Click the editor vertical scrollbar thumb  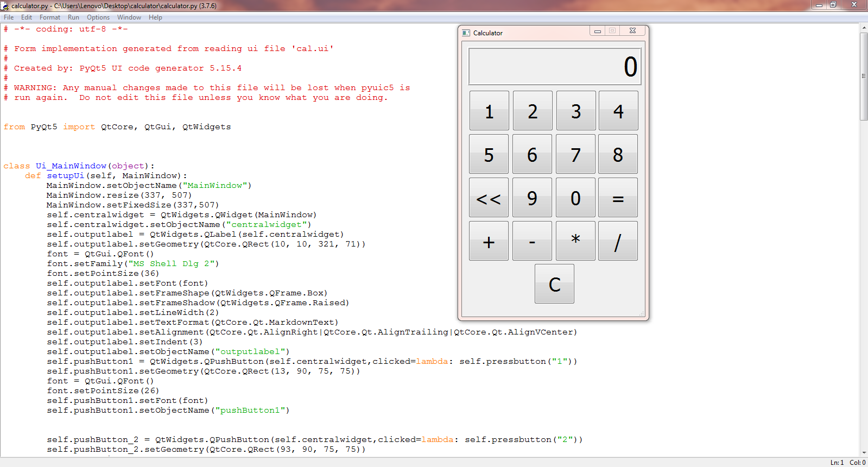tap(864, 77)
